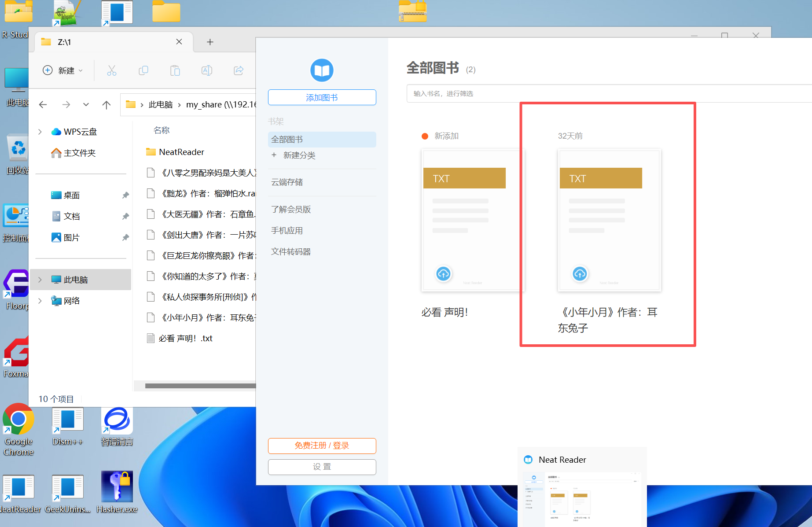Select 全部图书 in the bookshelf sidebar
The image size is (812, 527).
322,140
